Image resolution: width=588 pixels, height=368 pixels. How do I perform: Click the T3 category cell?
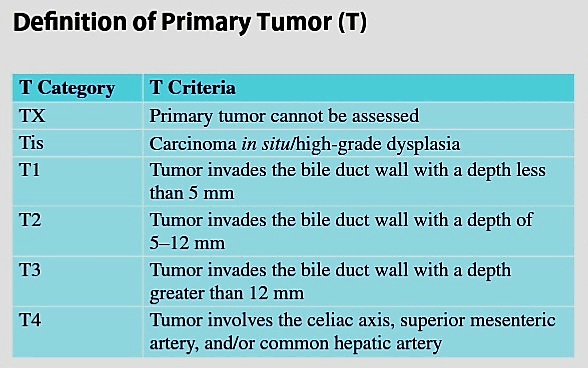point(78,281)
